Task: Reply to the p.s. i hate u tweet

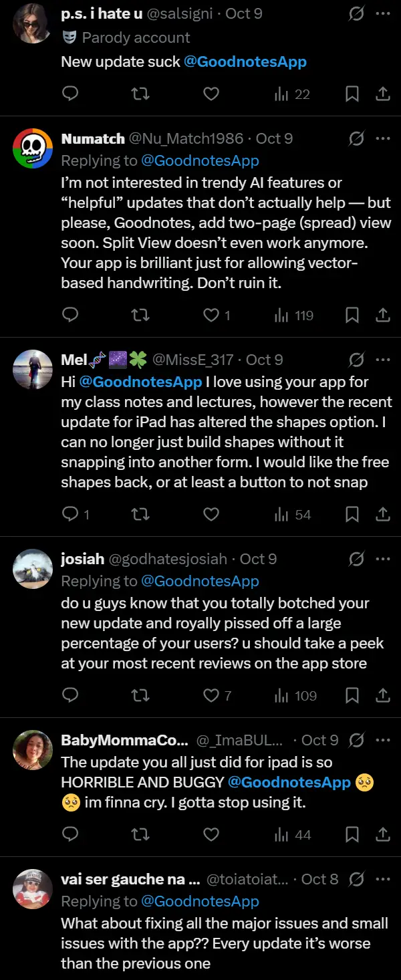Action: click(70, 94)
